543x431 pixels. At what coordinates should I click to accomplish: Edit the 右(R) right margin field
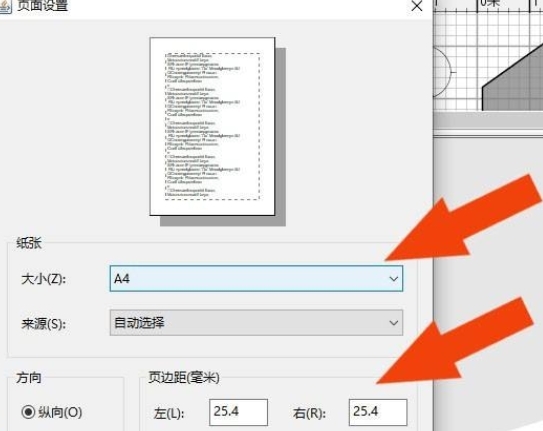coord(378,412)
